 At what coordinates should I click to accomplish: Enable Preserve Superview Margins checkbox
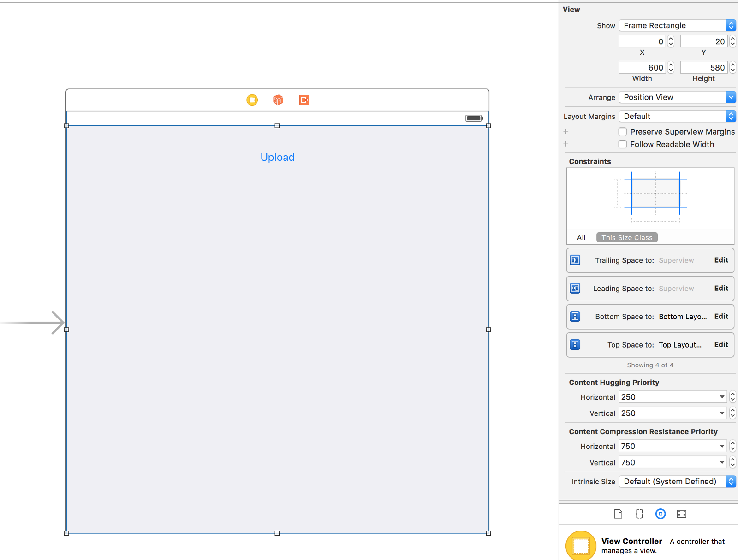click(x=623, y=132)
